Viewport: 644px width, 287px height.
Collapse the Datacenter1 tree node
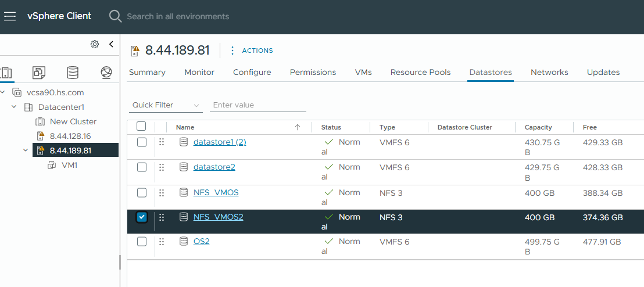15,107
